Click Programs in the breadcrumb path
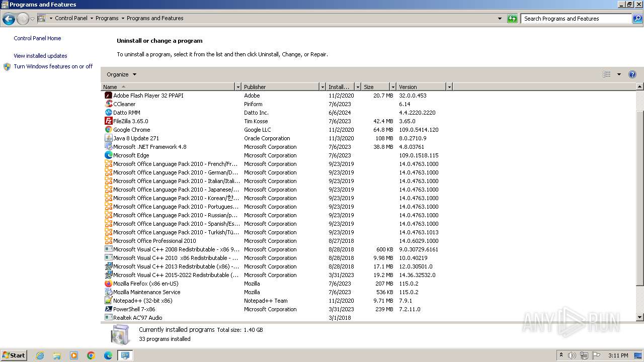The image size is (644, 362). (107, 18)
